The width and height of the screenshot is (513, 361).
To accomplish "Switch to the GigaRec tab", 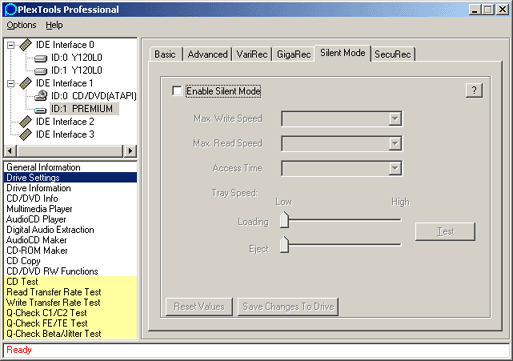I will coord(294,54).
